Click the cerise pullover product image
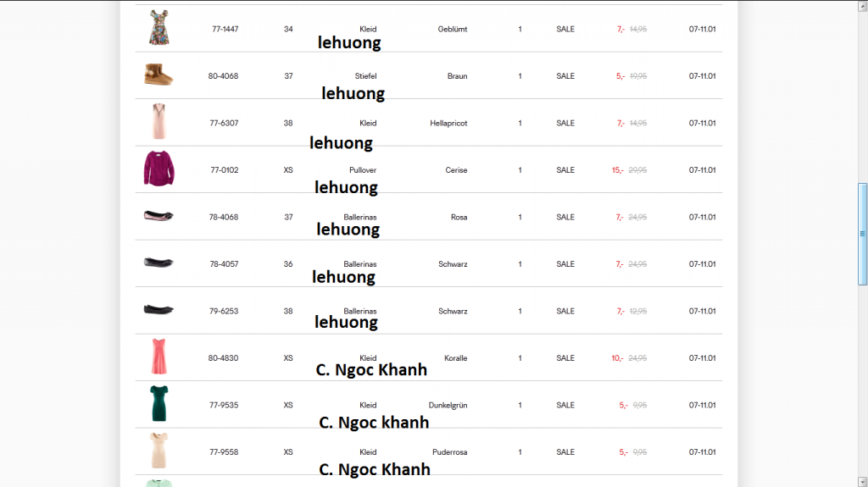The width and height of the screenshot is (868, 487). coord(159,169)
